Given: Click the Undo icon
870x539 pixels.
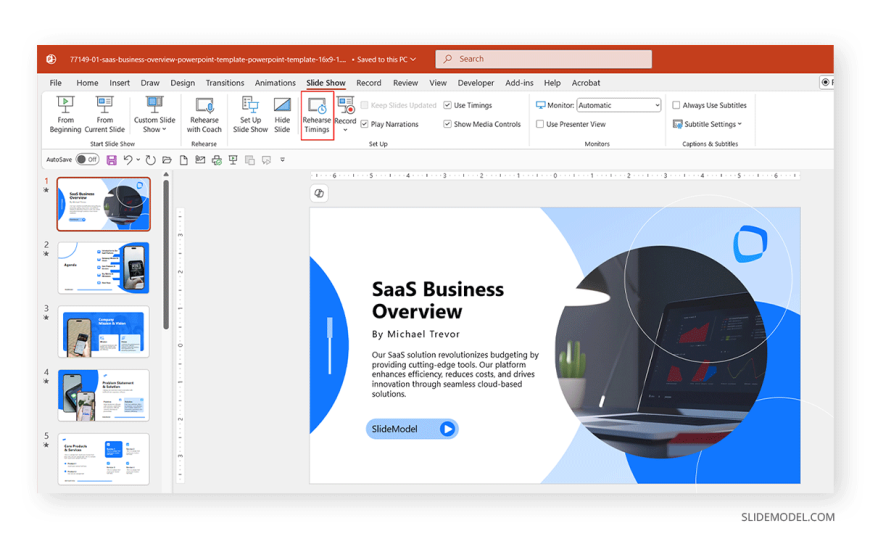Looking at the screenshot, I should (128, 160).
